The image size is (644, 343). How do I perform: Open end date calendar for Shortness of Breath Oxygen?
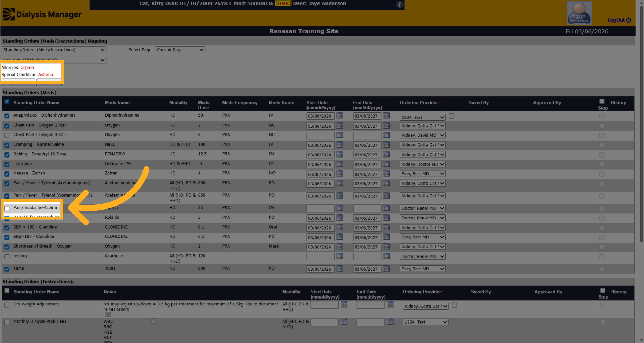(386, 247)
